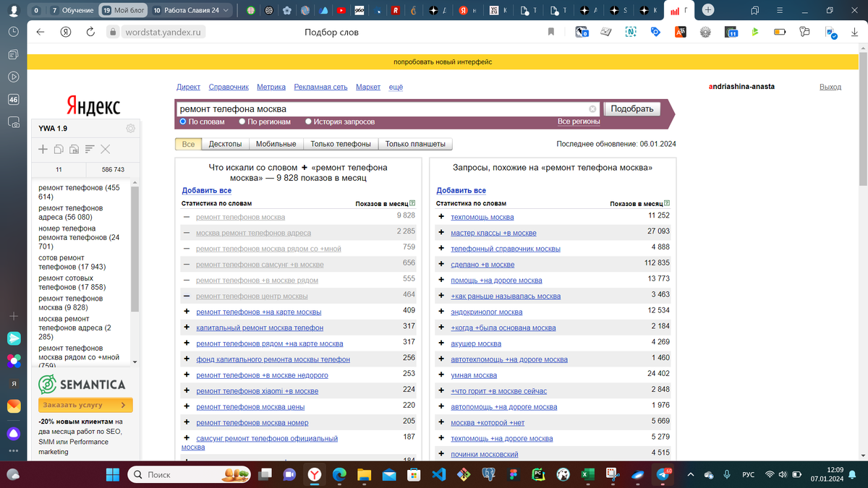
Task: Open Telegram from the taskbar
Action: click(x=663, y=474)
